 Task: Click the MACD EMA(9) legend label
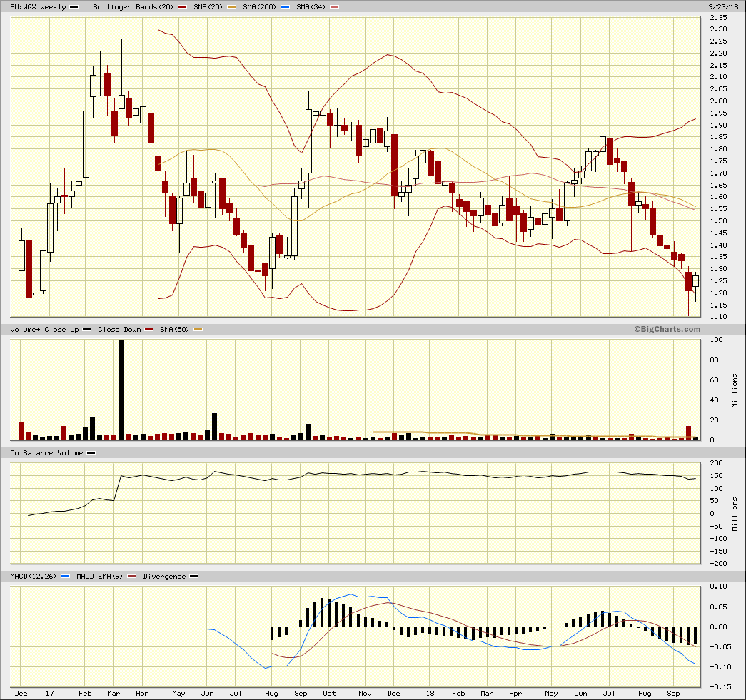tap(99, 576)
